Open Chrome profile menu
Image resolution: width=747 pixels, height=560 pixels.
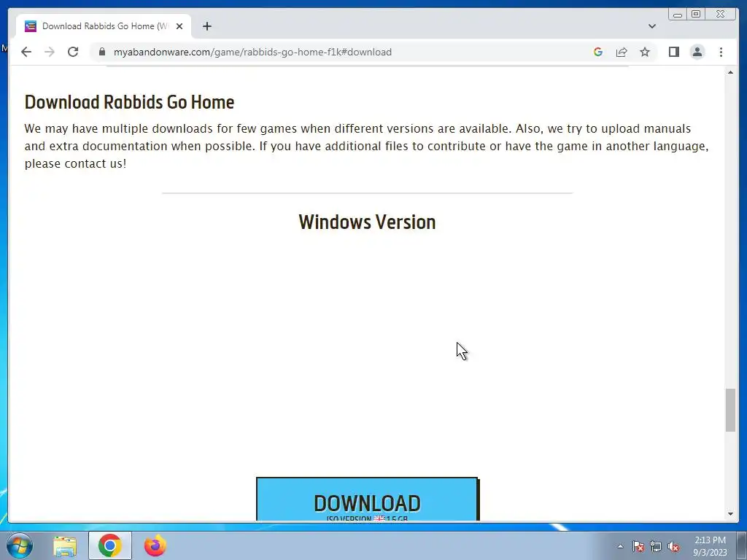point(697,52)
